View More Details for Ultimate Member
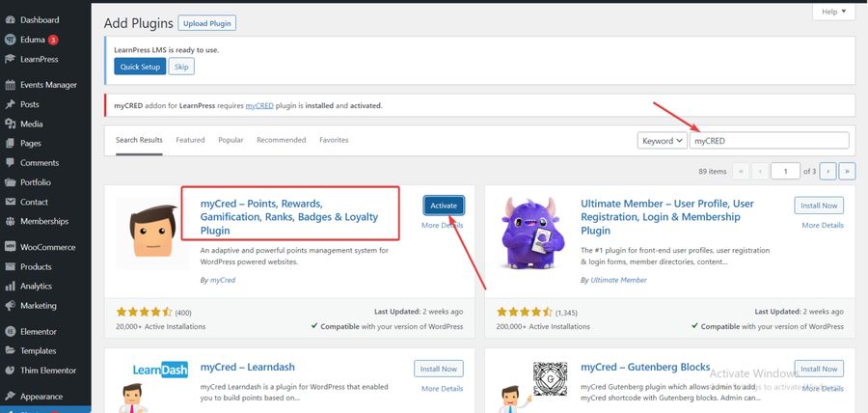868x413 pixels. [x=823, y=226]
